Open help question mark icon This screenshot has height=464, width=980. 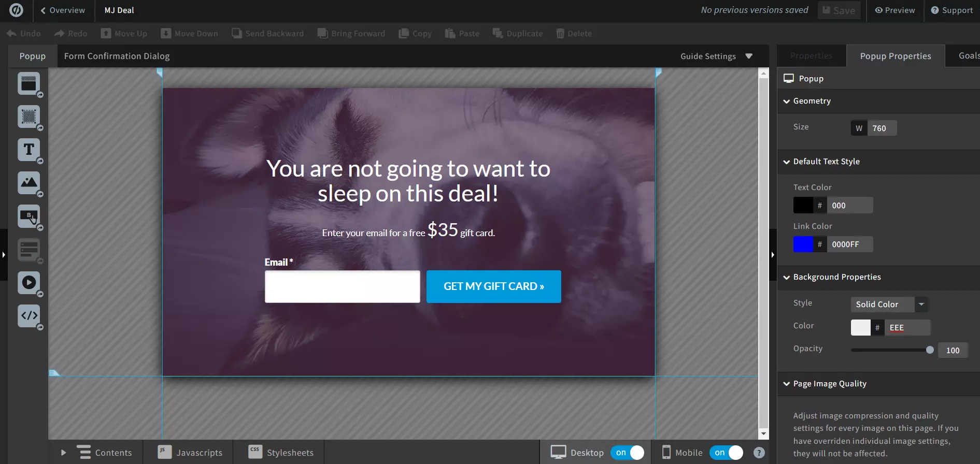click(759, 453)
